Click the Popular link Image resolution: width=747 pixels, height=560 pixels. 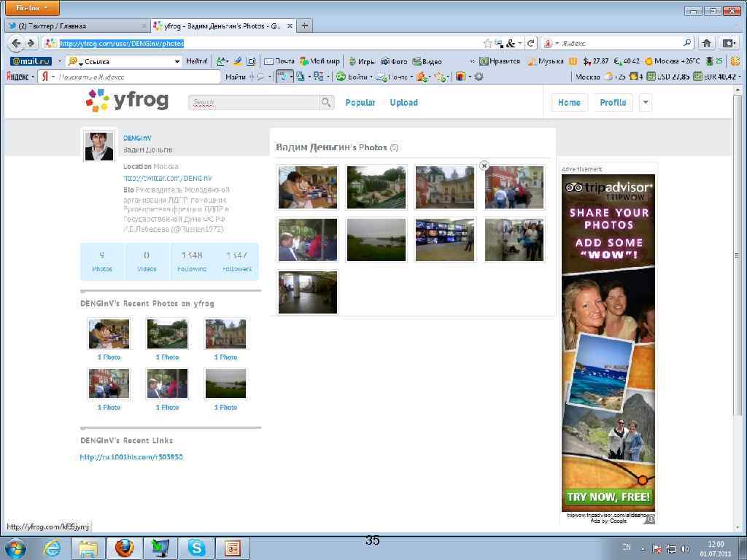(360, 102)
